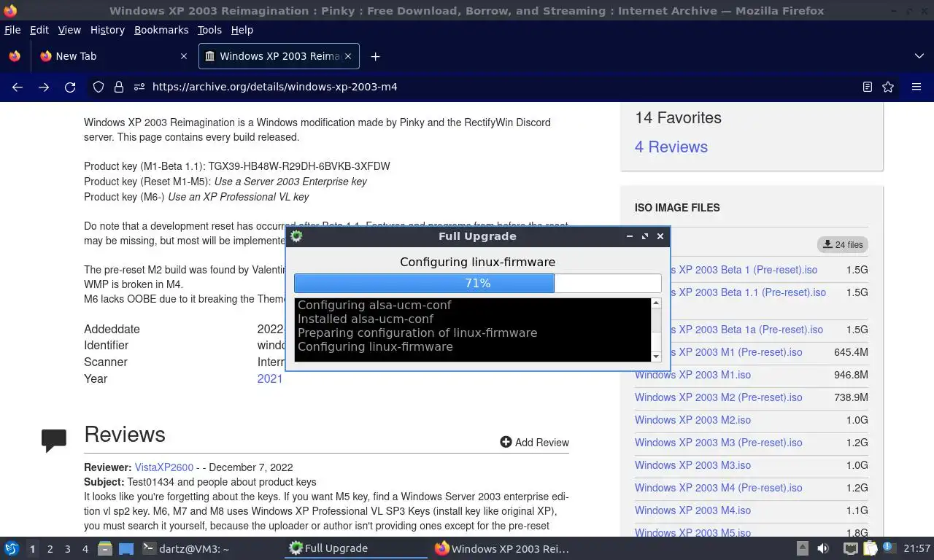934x560 pixels.
Task: Open the Help menu in Firefox
Action: coord(242,30)
